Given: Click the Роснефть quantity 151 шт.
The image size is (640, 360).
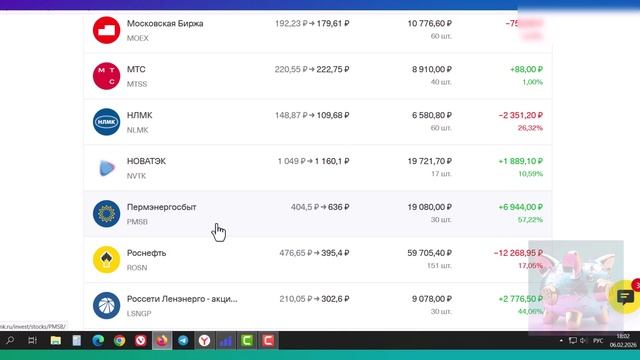Looking at the screenshot, I should pyautogui.click(x=439, y=265).
